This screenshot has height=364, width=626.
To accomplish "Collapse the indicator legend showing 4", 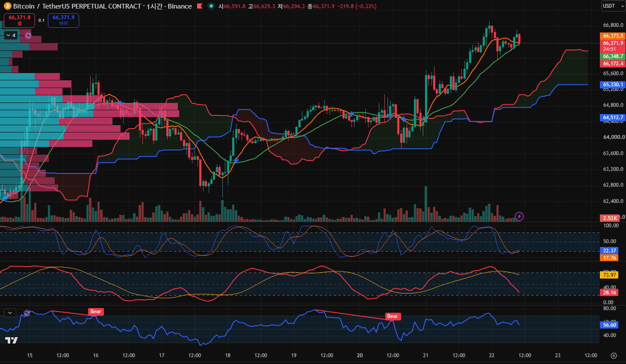I will pos(11,35).
